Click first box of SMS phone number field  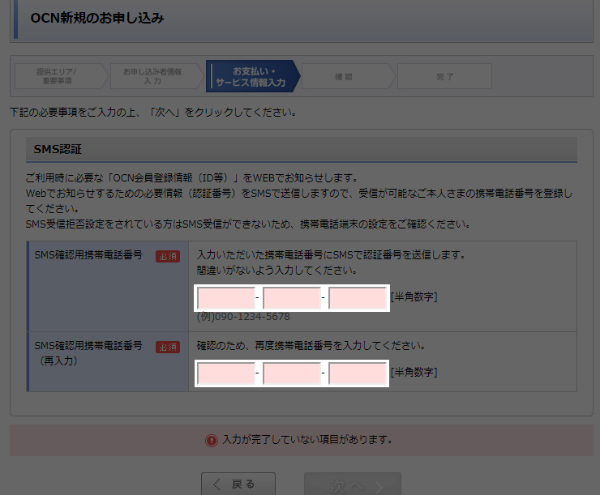(226, 298)
